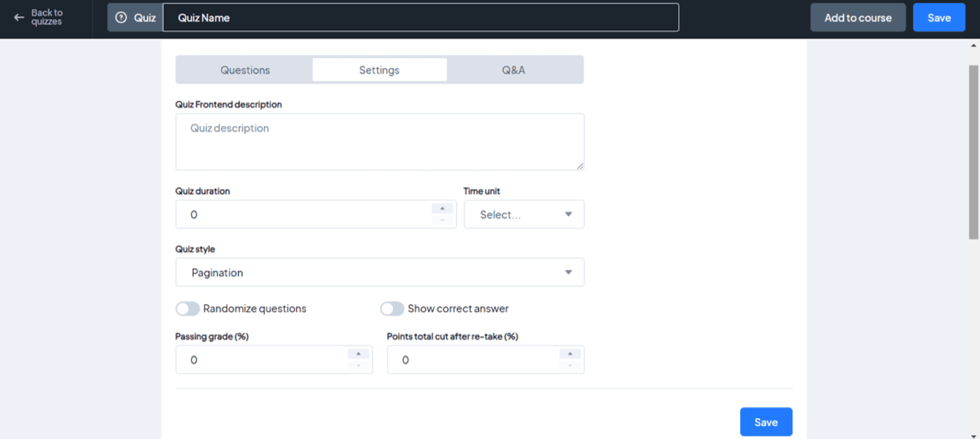Open the Time unit dropdown
Viewport: 980px width, 439px height.
point(524,214)
